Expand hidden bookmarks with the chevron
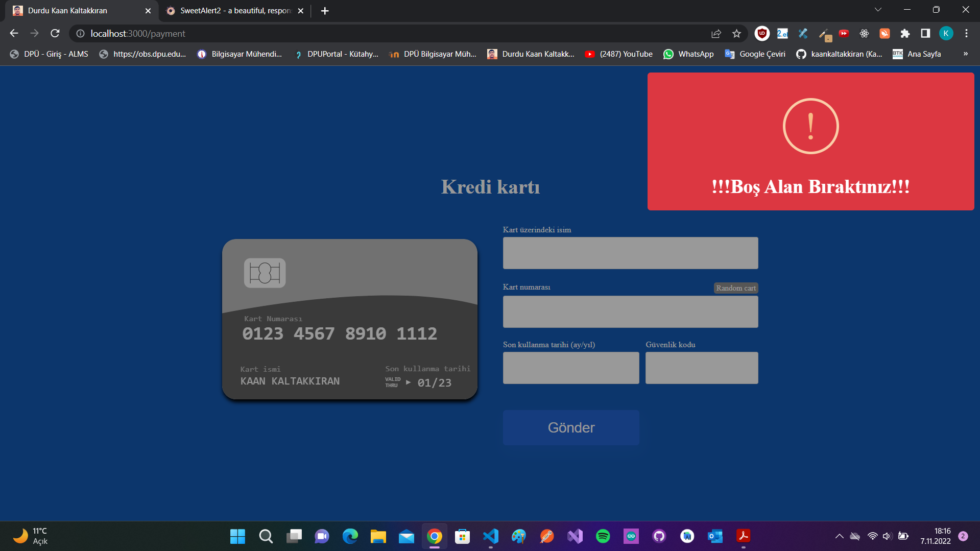 tap(965, 54)
